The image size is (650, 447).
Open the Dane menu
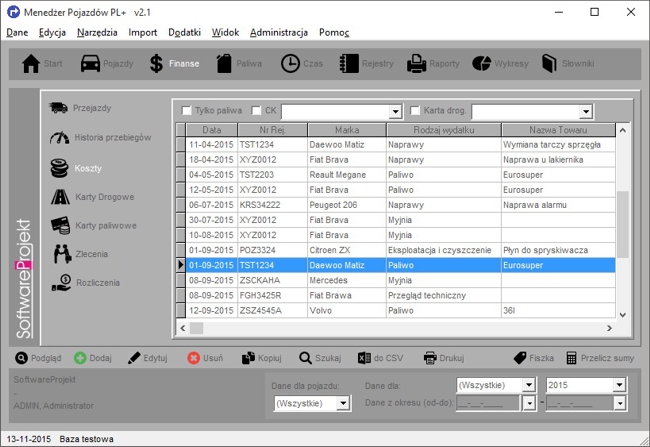click(x=17, y=32)
